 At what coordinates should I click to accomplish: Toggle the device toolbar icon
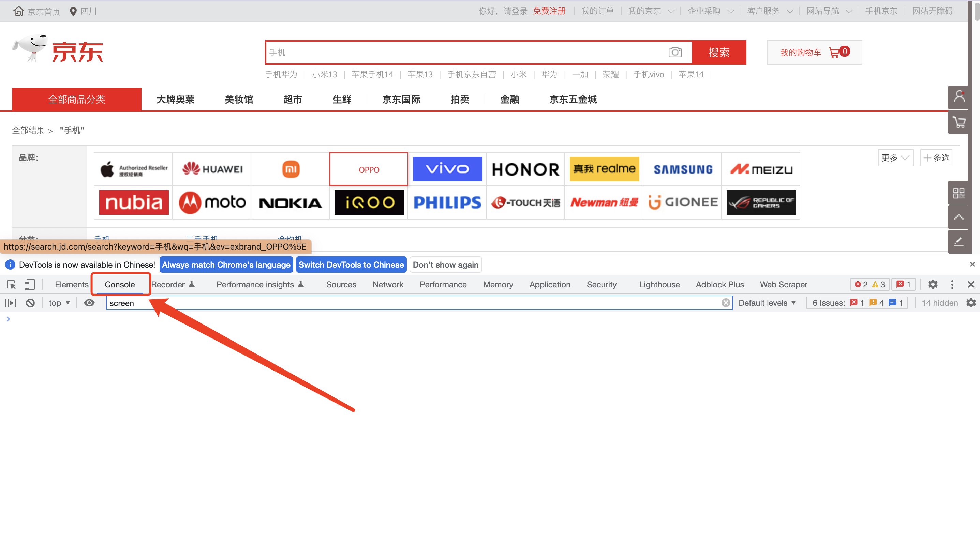tap(29, 284)
